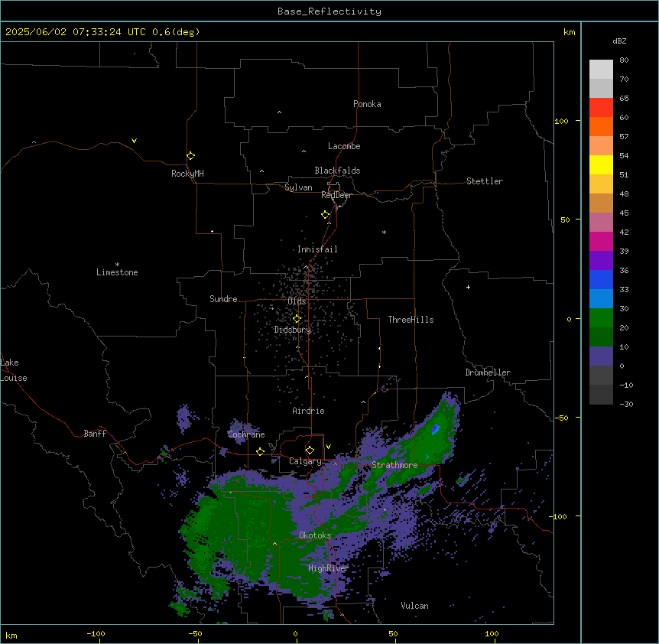Click the Calgary city label
The height and width of the screenshot is (644, 659).
[x=305, y=461]
